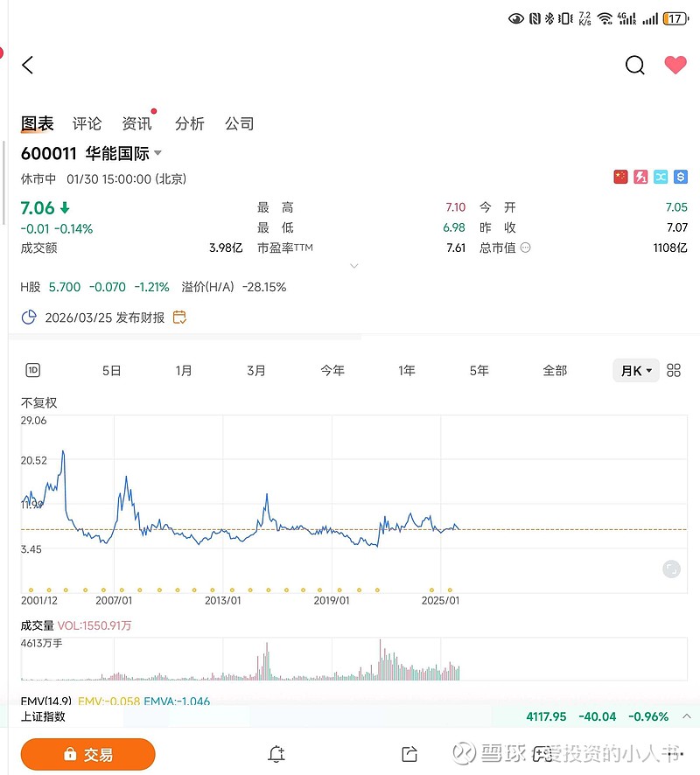The height and width of the screenshot is (775, 700).
Task: Select the 全部 chart range
Action: click(555, 370)
